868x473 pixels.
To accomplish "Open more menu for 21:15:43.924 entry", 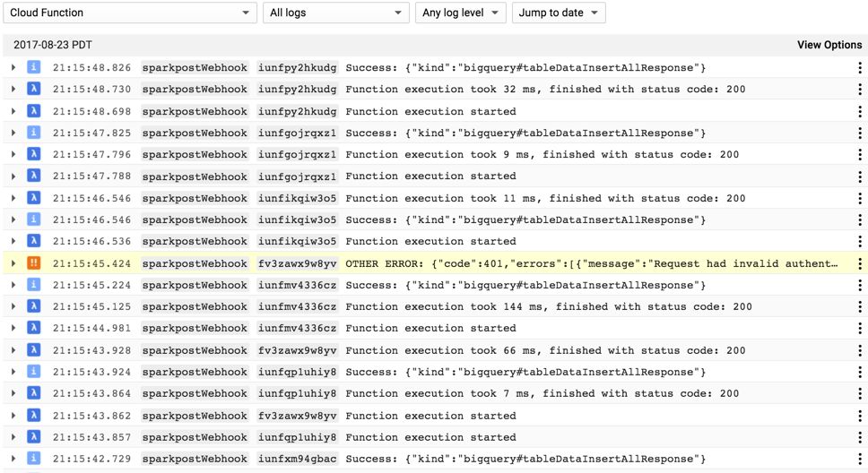I will pos(859,372).
